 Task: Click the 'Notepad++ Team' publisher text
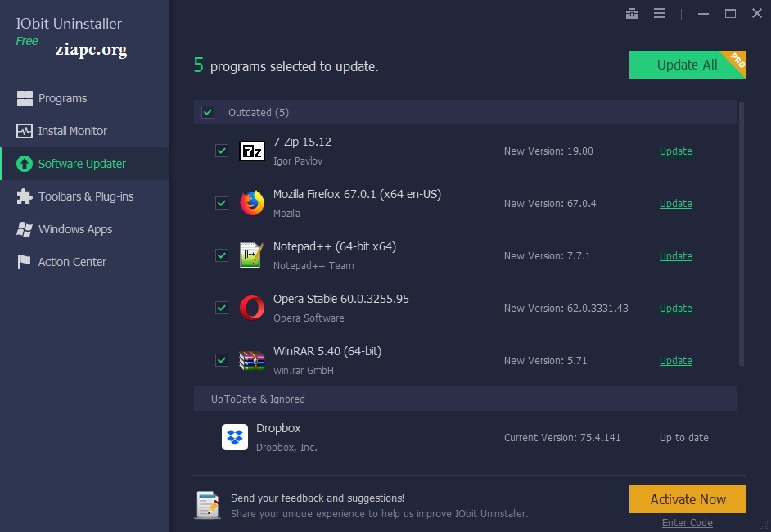pos(313,265)
